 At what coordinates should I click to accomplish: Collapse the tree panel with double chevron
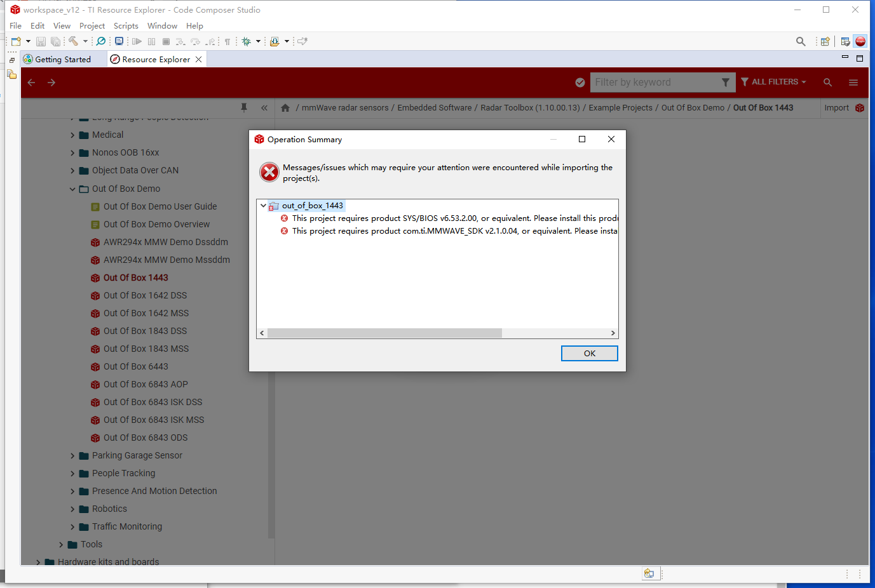tap(264, 108)
